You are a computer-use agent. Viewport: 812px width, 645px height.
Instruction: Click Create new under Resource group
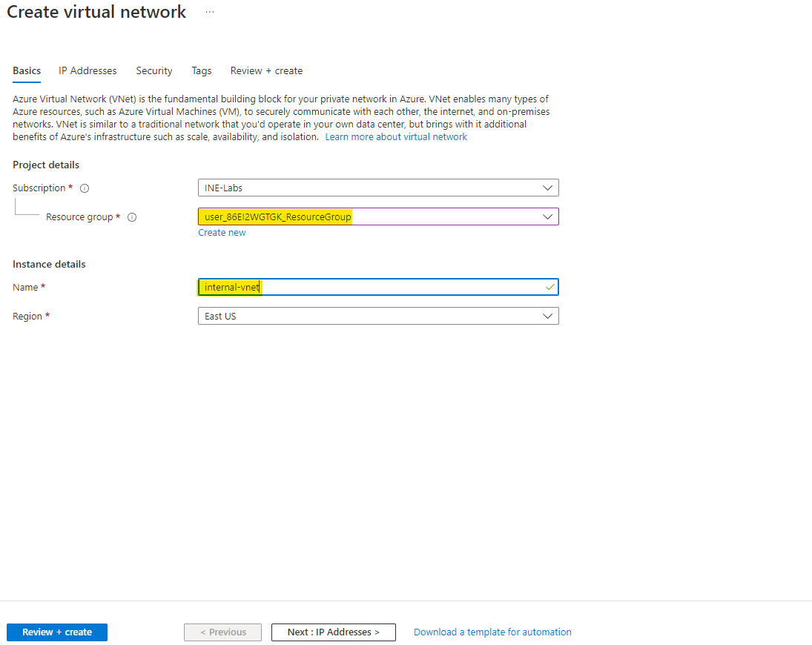(222, 233)
